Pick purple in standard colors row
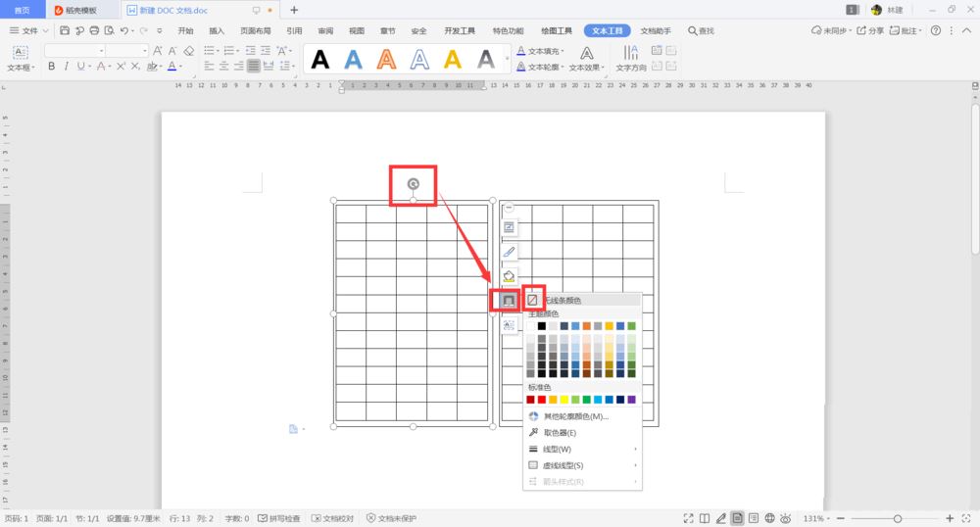980x527 pixels. click(x=632, y=400)
